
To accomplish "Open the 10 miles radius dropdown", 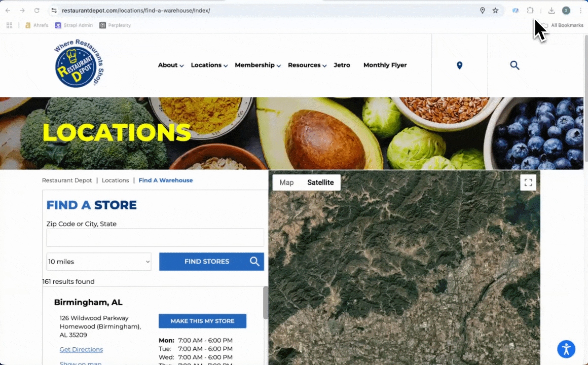I will pyautogui.click(x=99, y=262).
